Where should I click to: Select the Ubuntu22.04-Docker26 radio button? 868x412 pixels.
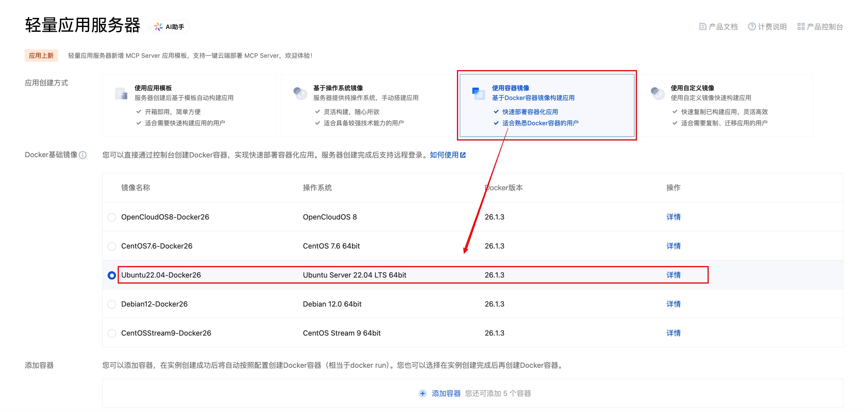(x=112, y=276)
